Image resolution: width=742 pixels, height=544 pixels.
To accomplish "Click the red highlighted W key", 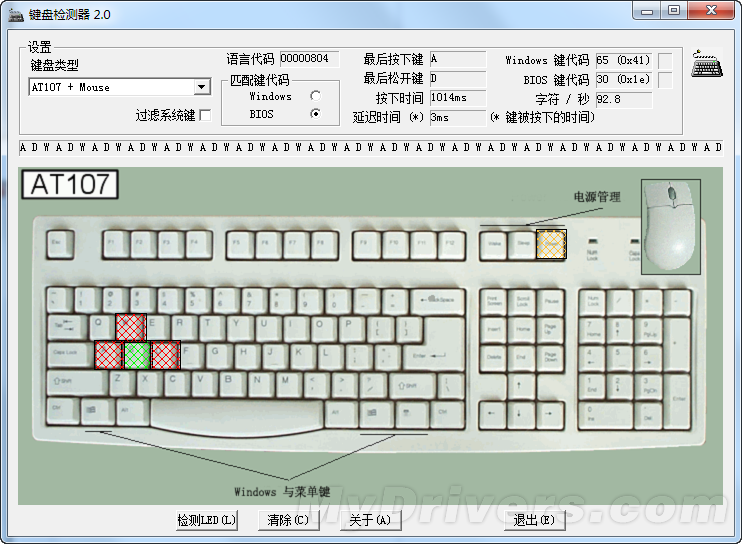I will [131, 327].
